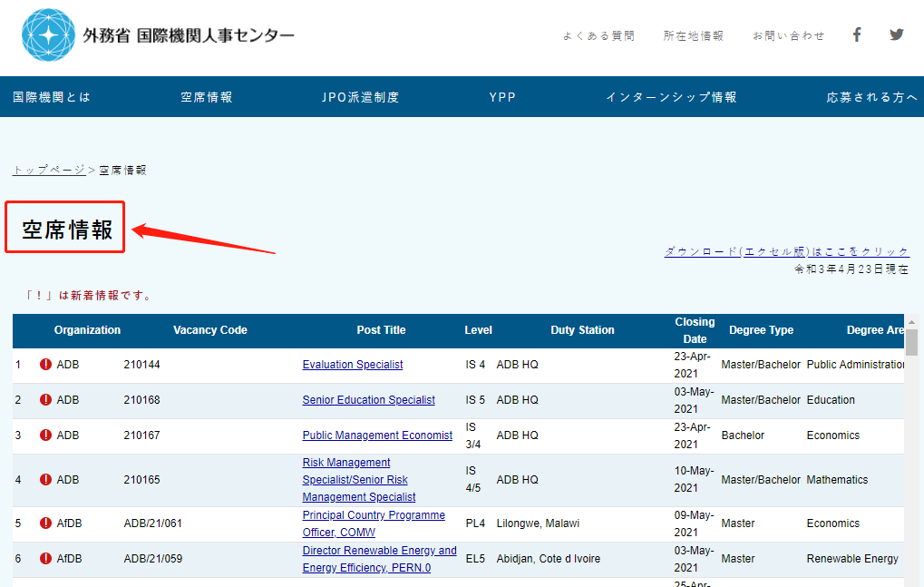Viewport: 924px width, 587px height.
Task: Select 空席情報 in navigation bar
Action: tap(207, 97)
